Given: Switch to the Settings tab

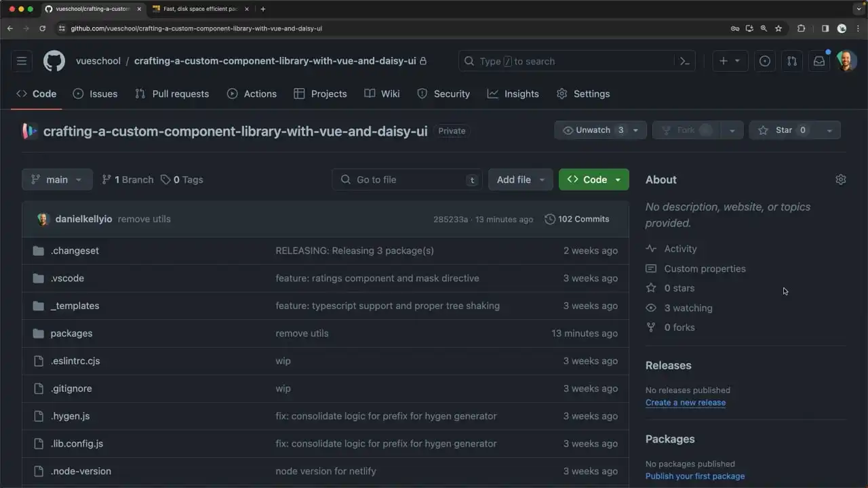Looking at the screenshot, I should pos(583,94).
